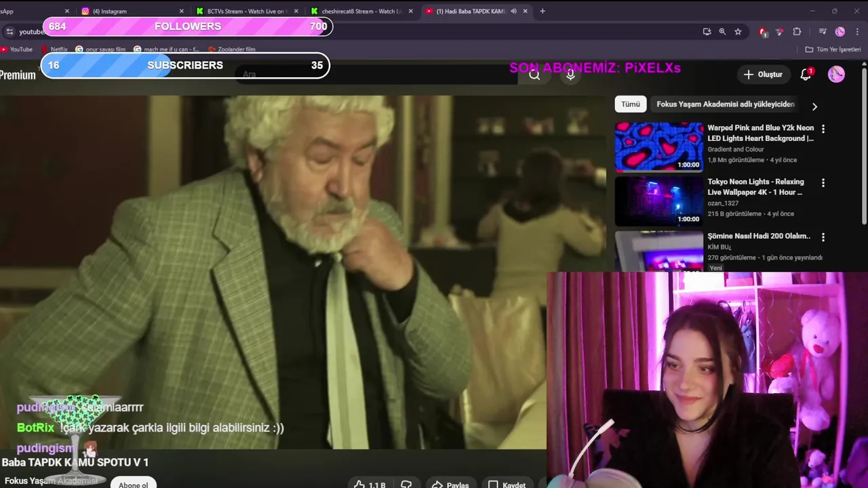The height and width of the screenshot is (488, 868).
Task: Click the Kaydet save button
Action: 507,485
